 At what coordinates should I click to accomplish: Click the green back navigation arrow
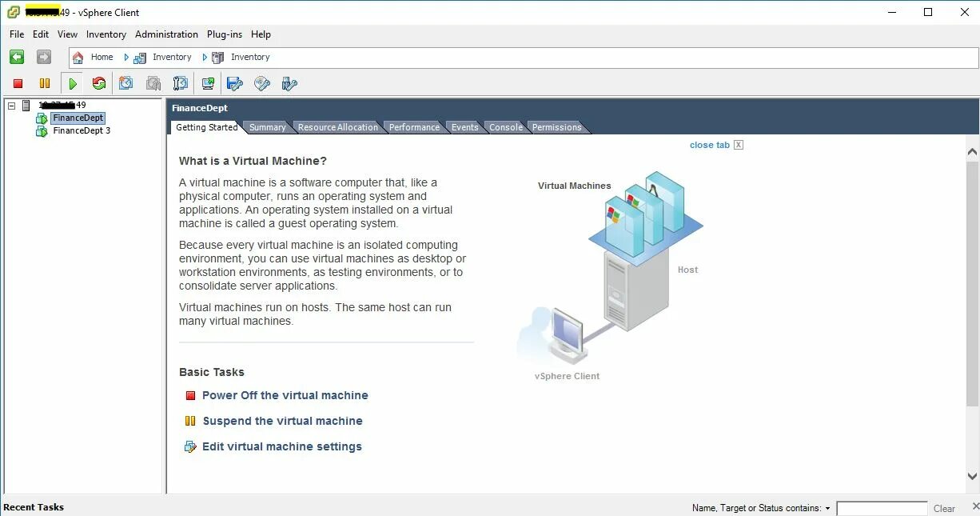point(17,57)
